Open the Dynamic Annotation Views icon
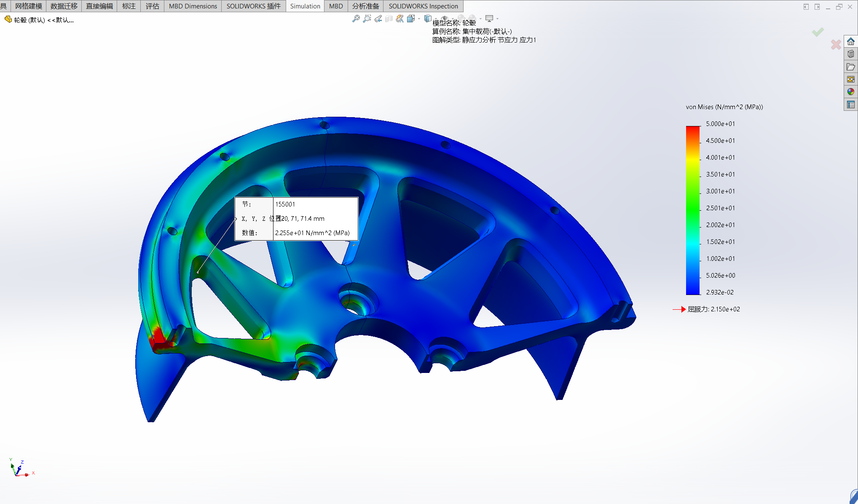 pos(400,19)
